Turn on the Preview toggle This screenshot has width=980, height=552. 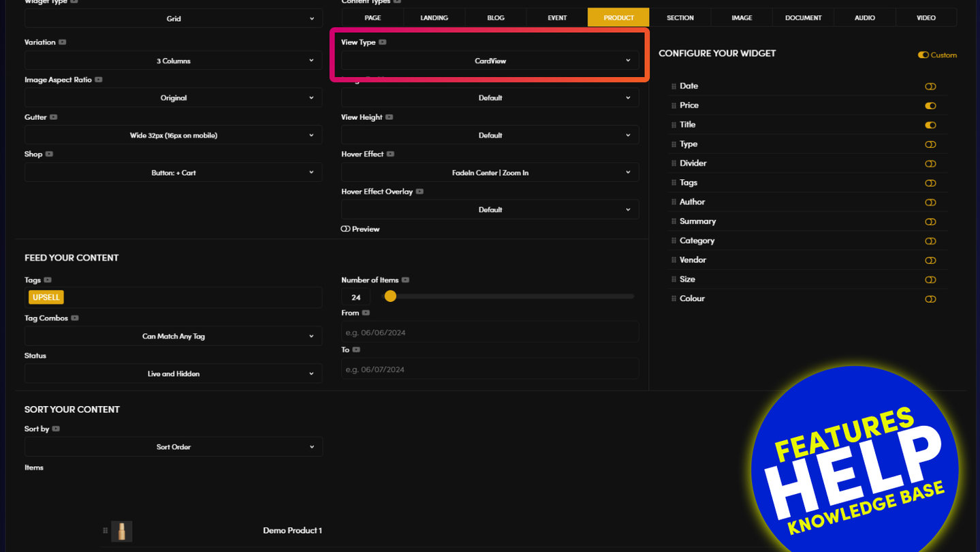click(345, 229)
